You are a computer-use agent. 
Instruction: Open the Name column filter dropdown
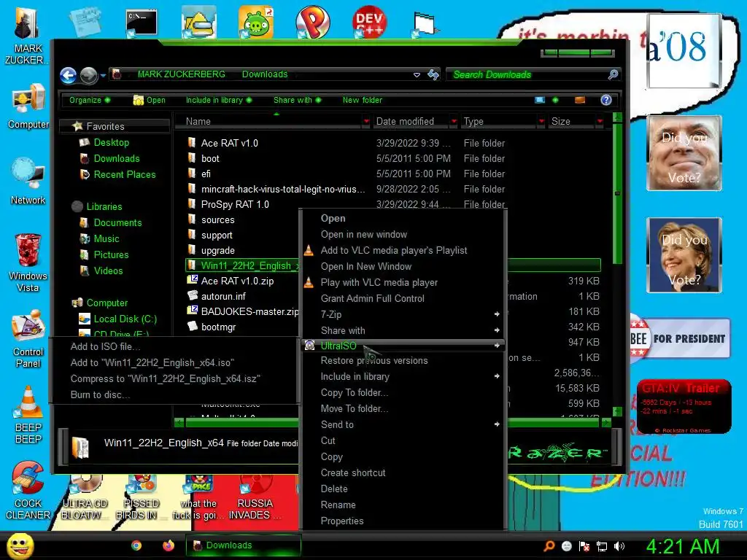(366, 122)
